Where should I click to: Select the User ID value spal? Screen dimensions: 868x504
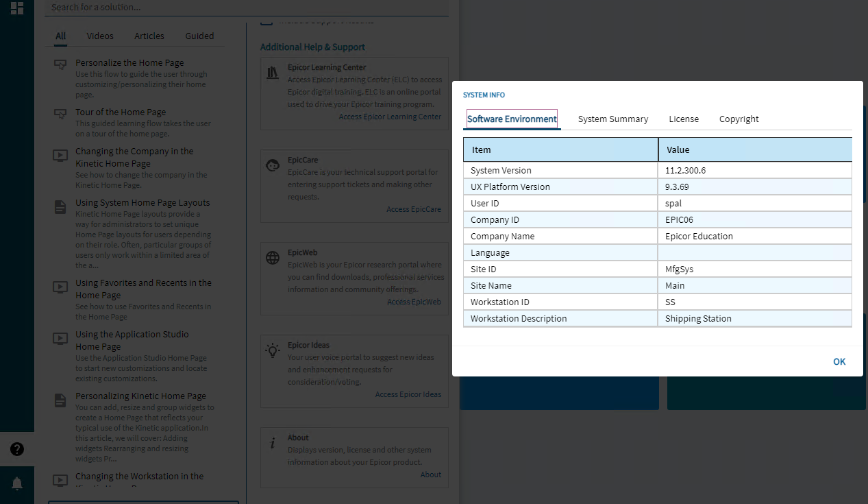tap(673, 203)
